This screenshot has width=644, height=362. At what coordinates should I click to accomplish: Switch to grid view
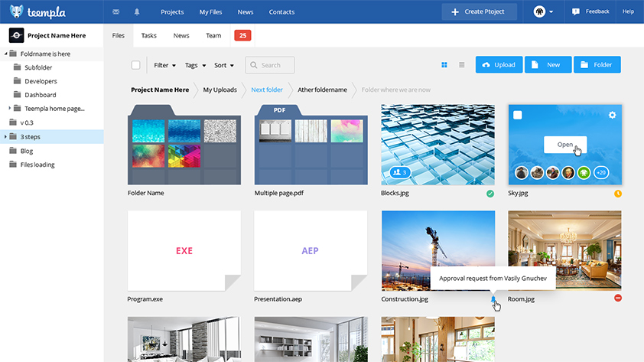click(444, 65)
